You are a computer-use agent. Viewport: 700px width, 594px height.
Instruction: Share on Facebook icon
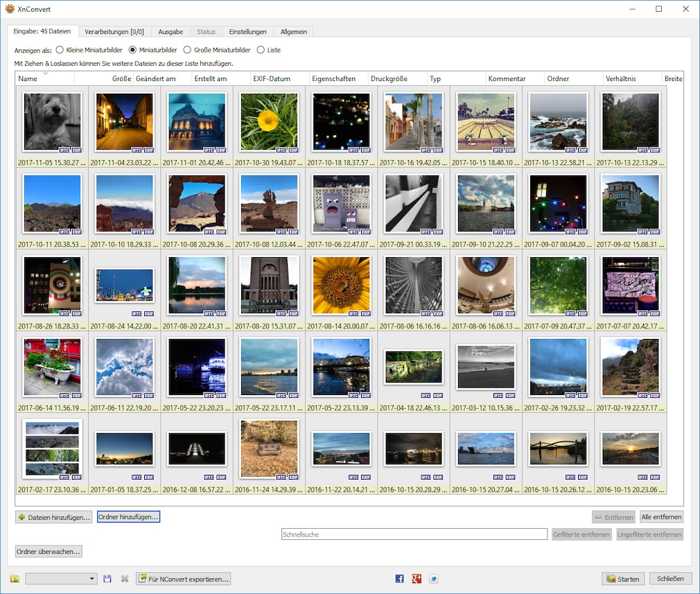(399, 579)
